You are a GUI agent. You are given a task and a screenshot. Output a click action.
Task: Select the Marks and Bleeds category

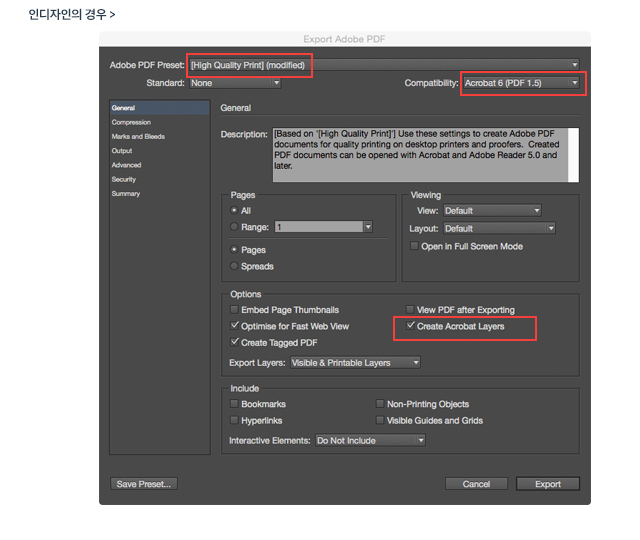tap(138, 137)
